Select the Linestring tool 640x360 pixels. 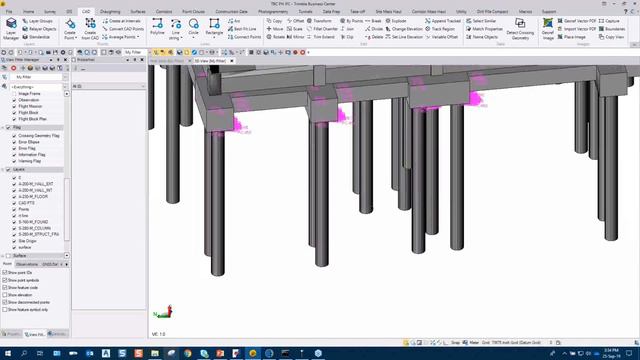click(176, 29)
